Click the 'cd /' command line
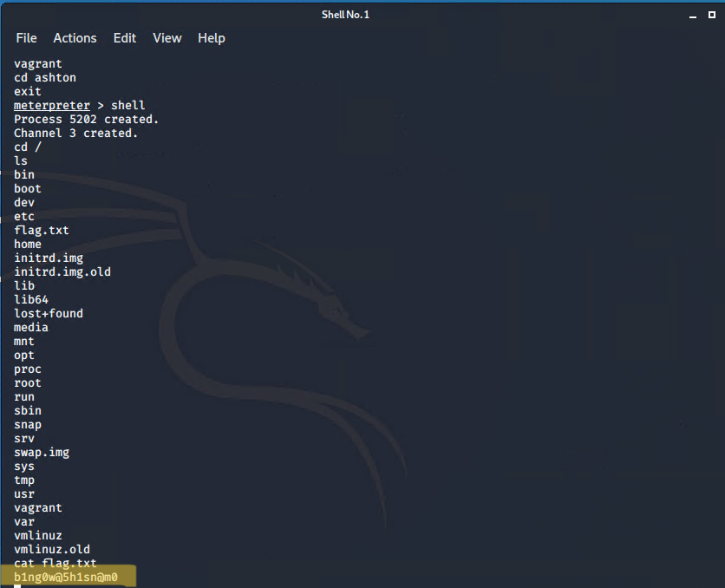725x588 pixels. click(28, 147)
